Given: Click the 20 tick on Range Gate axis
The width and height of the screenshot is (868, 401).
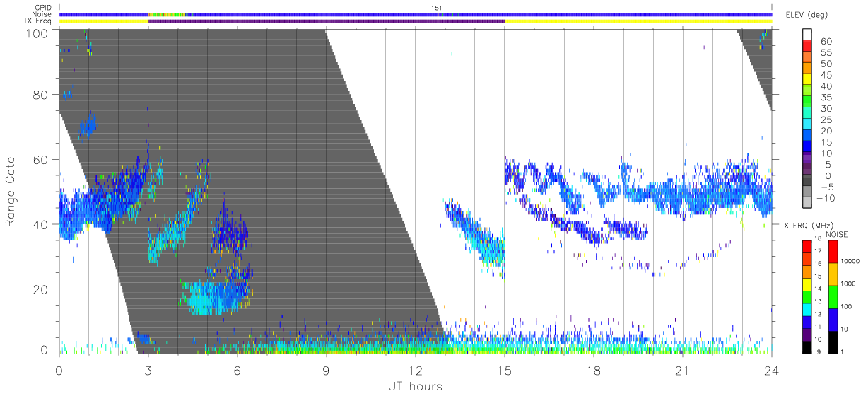Looking at the screenshot, I should [x=41, y=289].
